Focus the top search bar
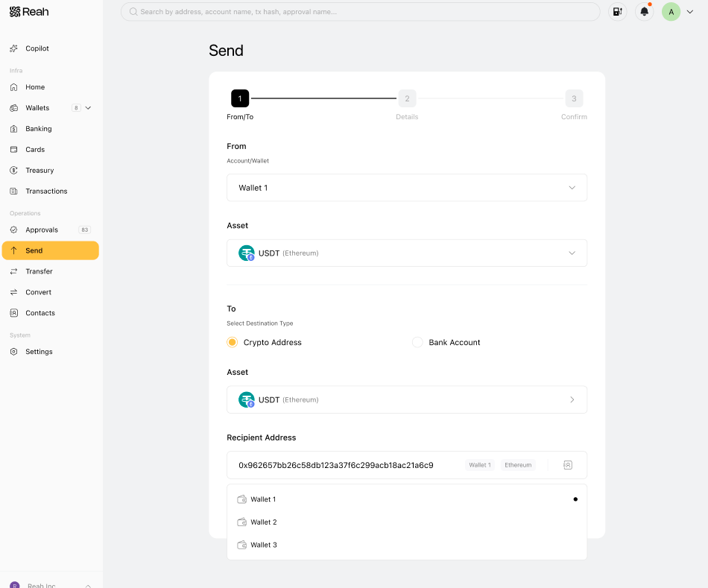708x588 pixels. click(x=360, y=12)
